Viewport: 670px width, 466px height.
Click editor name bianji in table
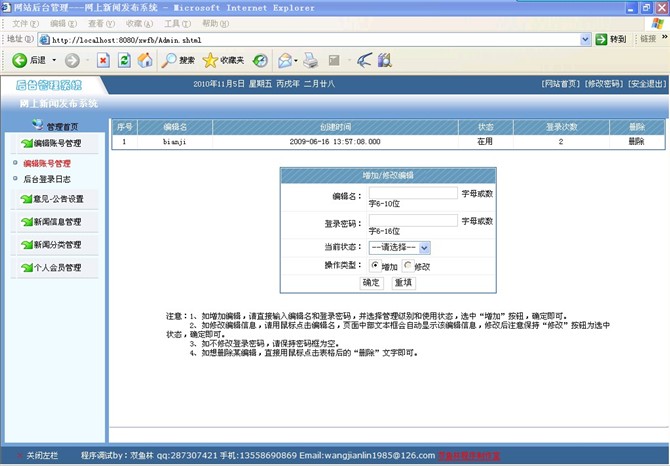[x=174, y=142]
